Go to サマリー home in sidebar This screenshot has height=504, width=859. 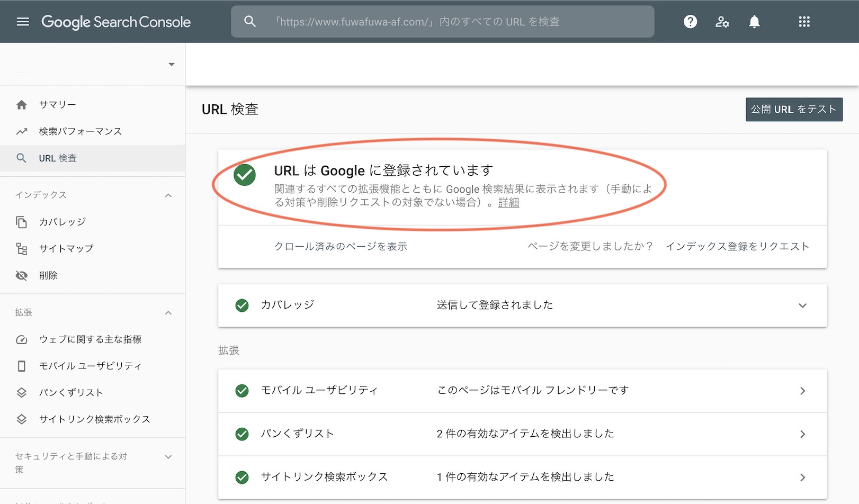pyautogui.click(x=57, y=105)
